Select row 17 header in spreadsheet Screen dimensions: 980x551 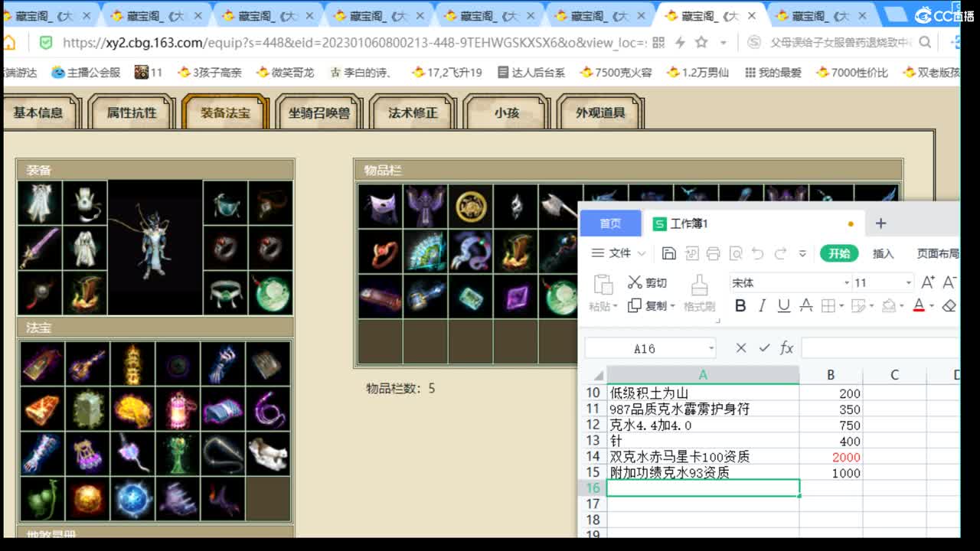pyautogui.click(x=593, y=504)
